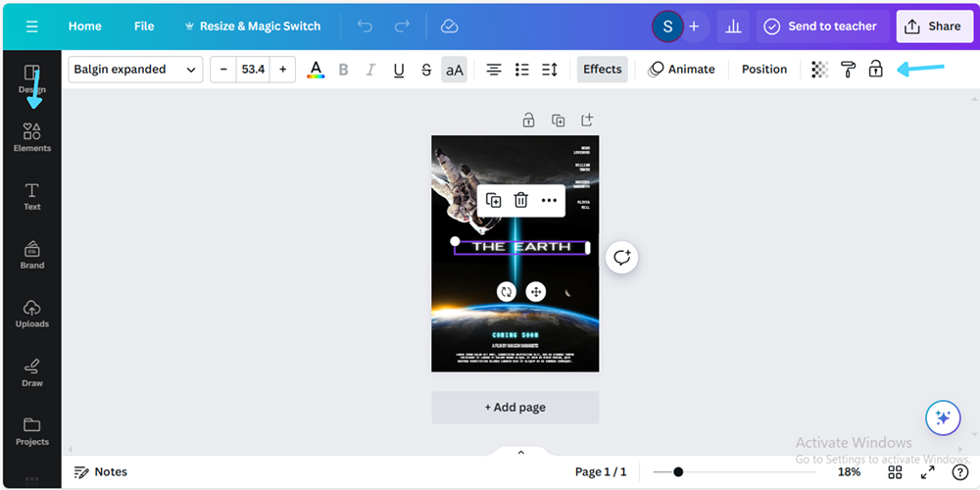Screen dimensions: 980x490
Task: Toggle strikethrough formatting
Action: [x=426, y=70]
